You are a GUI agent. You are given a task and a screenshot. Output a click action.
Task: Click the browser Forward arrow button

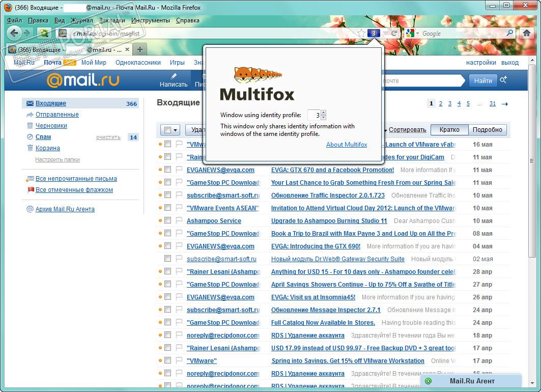27,33
